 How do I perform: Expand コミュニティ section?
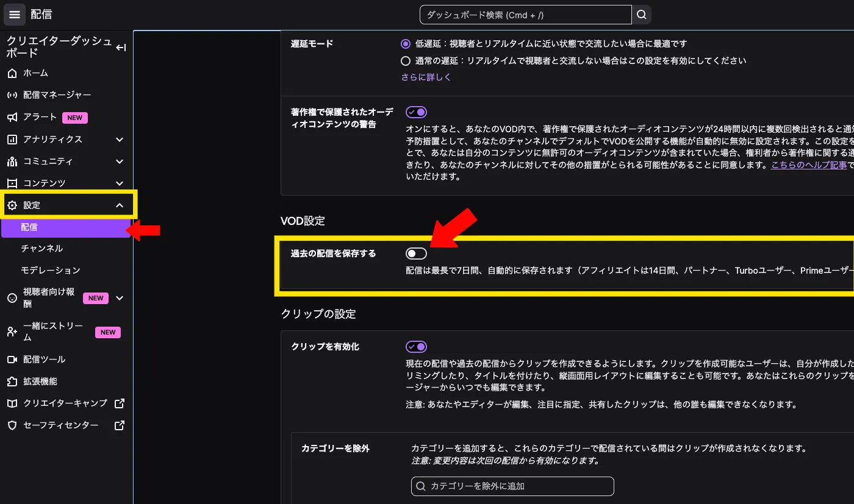(120, 161)
